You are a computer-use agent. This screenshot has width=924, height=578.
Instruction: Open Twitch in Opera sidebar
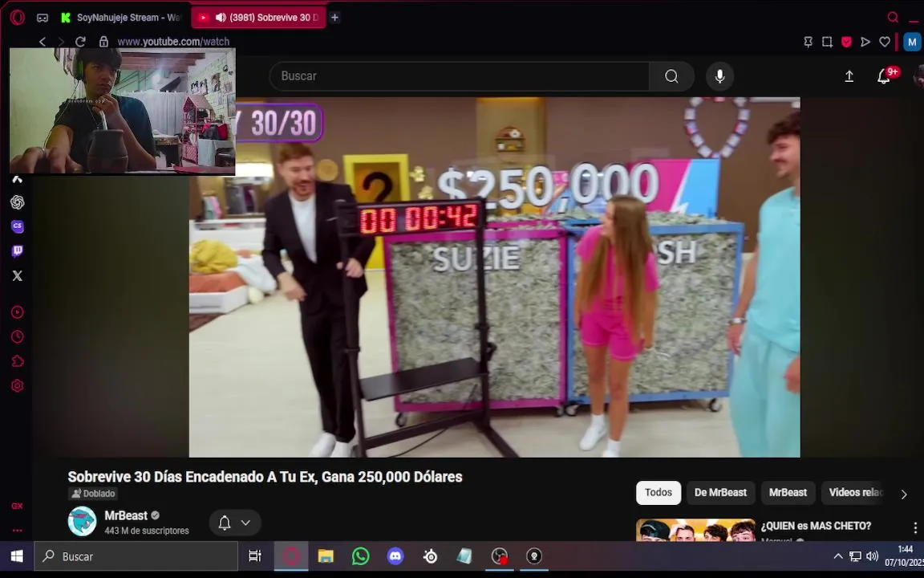pyautogui.click(x=17, y=251)
